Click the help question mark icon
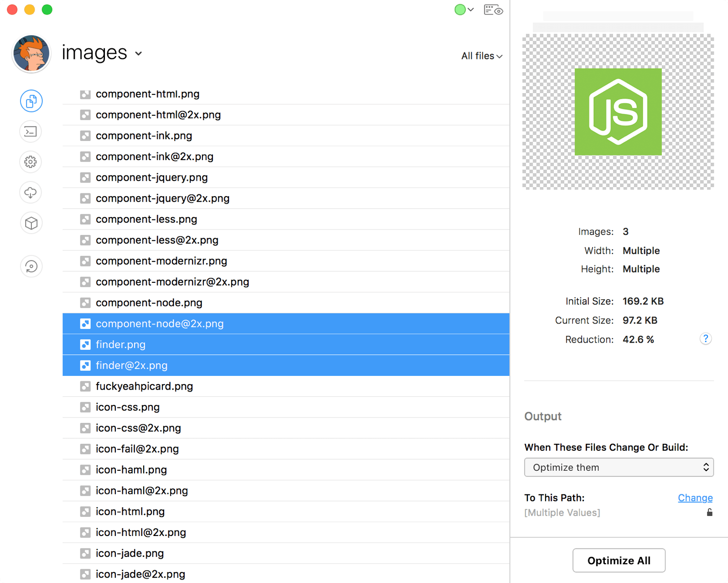The width and height of the screenshot is (728, 583). (706, 338)
